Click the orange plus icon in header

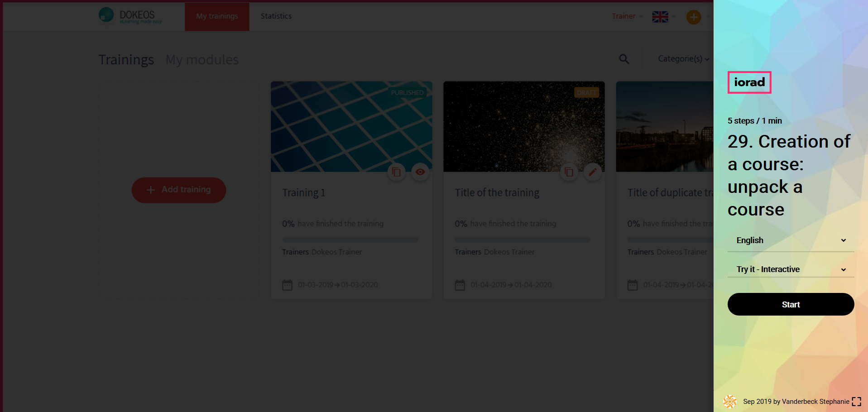pyautogui.click(x=693, y=17)
